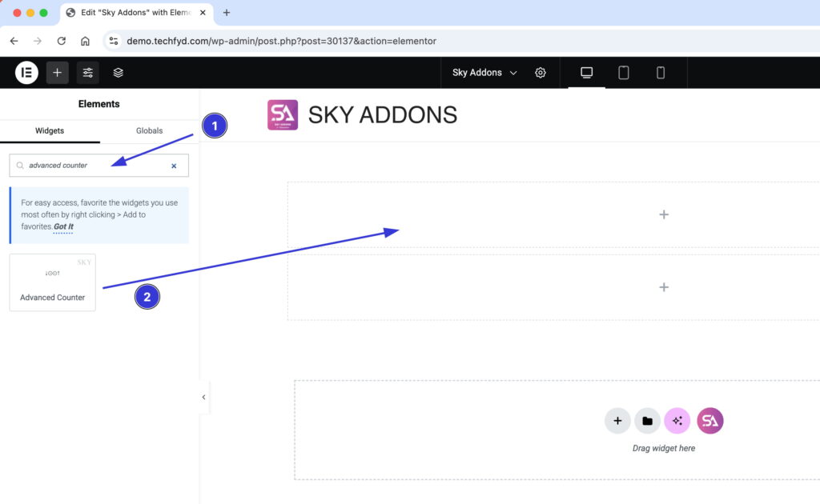This screenshot has width=820, height=504.
Task: Go forward in browser history
Action: (x=38, y=41)
